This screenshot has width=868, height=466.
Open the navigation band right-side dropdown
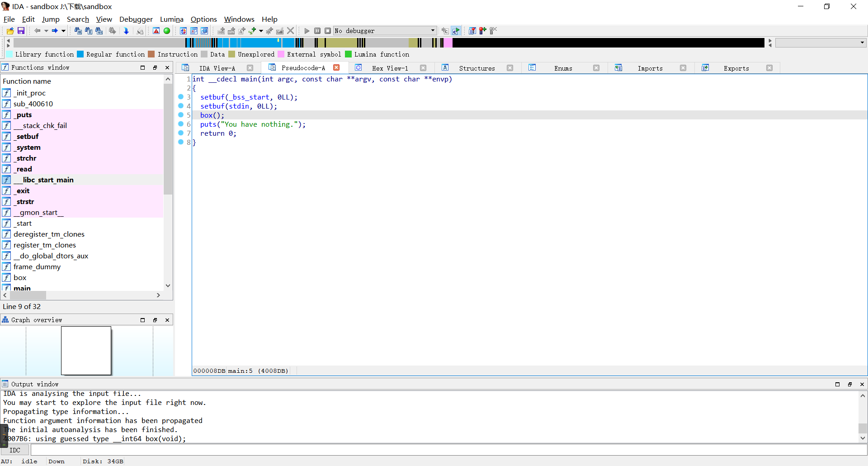pos(862,43)
